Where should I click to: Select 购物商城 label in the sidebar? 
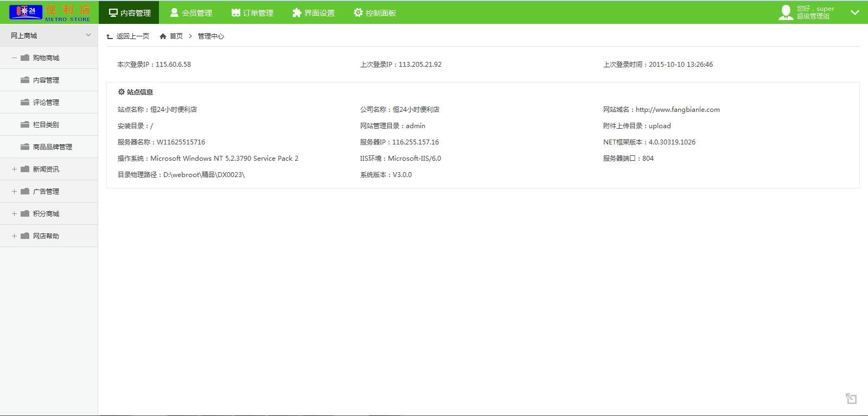click(x=46, y=58)
